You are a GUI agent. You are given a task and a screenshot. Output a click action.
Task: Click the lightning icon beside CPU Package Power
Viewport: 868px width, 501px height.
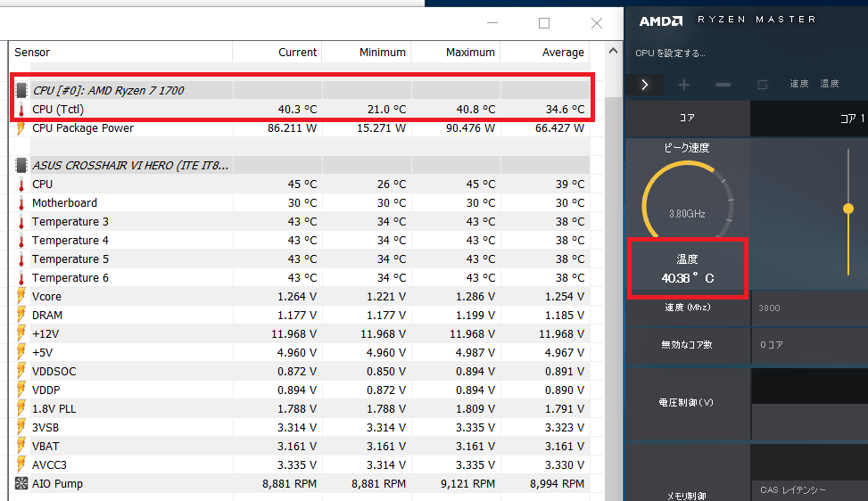(x=21, y=128)
